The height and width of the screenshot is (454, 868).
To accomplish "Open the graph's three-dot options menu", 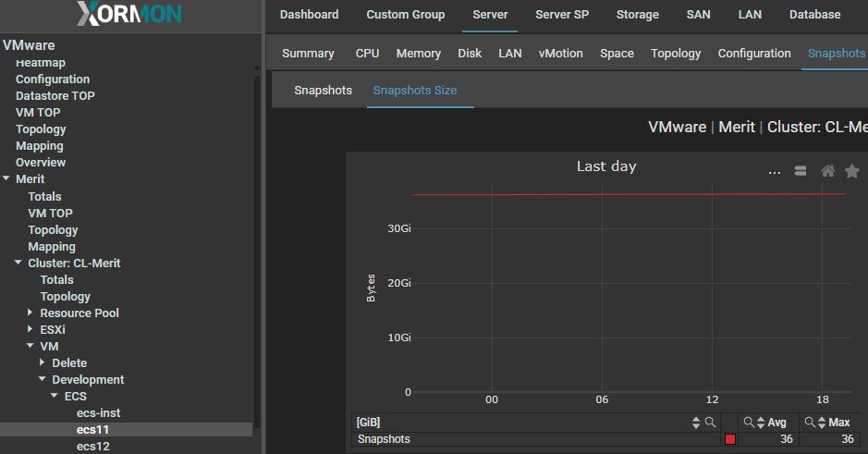I will pyautogui.click(x=775, y=172).
